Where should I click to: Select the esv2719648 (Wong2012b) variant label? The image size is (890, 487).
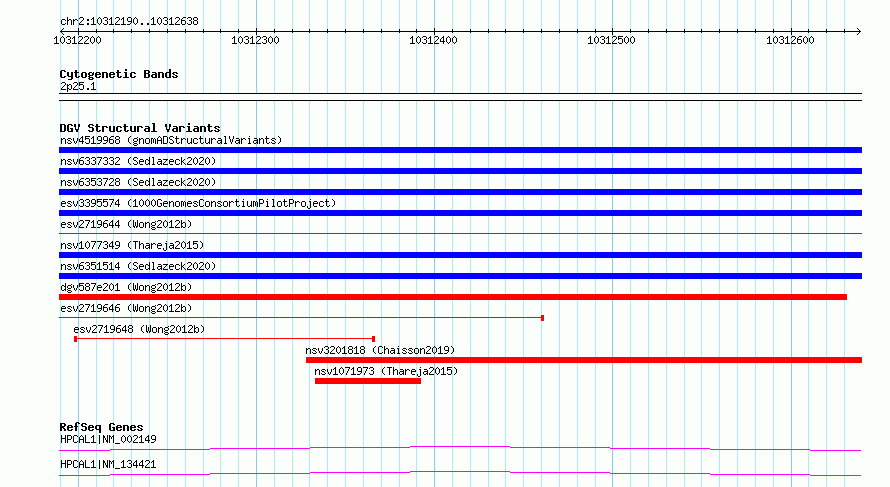pos(139,329)
